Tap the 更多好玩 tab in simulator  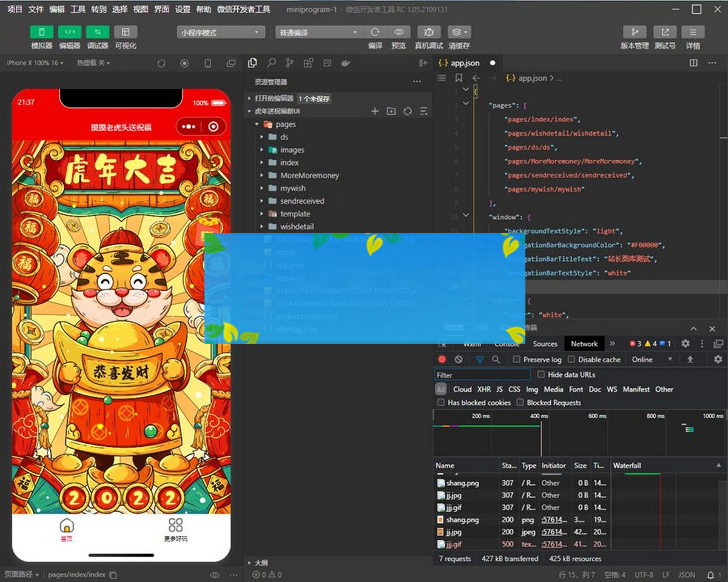pyautogui.click(x=176, y=529)
